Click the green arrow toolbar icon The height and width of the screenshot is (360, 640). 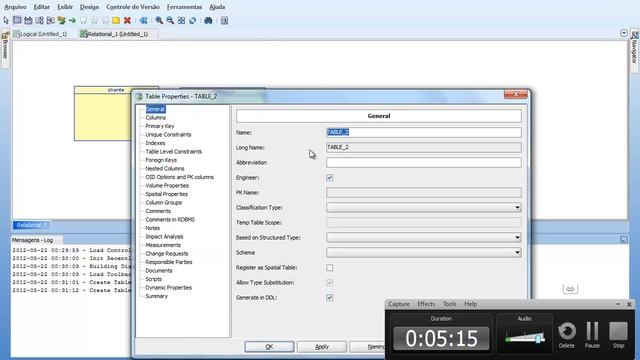pos(72,20)
